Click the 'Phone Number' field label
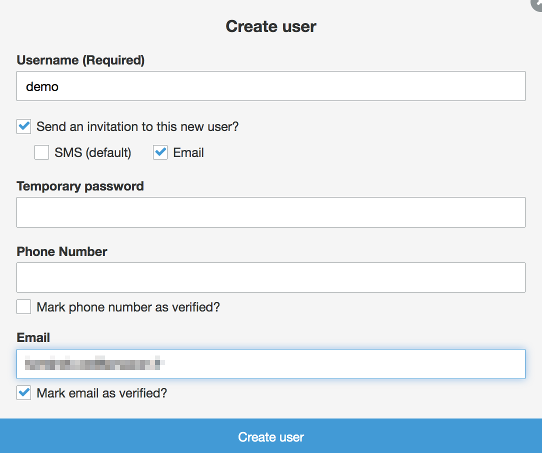 [x=62, y=252]
